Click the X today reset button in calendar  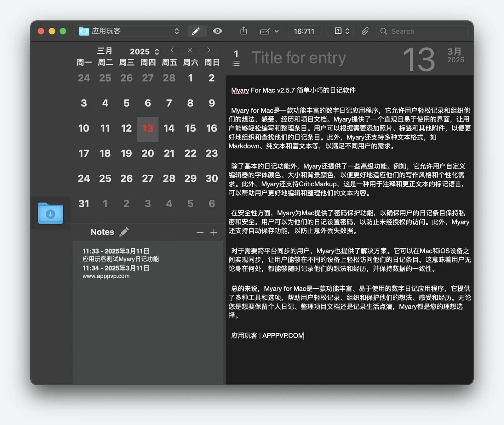coord(190,50)
